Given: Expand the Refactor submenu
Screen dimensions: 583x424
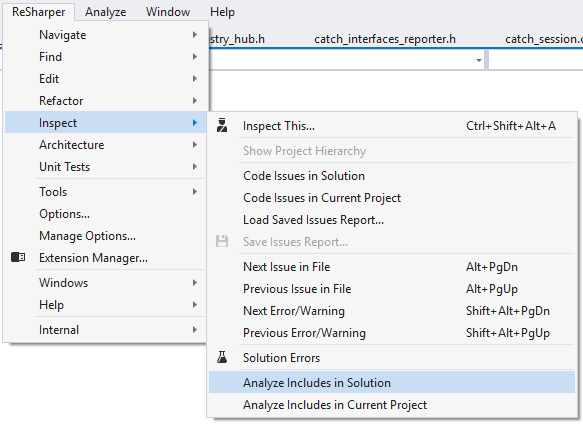Looking at the screenshot, I should (105, 101).
